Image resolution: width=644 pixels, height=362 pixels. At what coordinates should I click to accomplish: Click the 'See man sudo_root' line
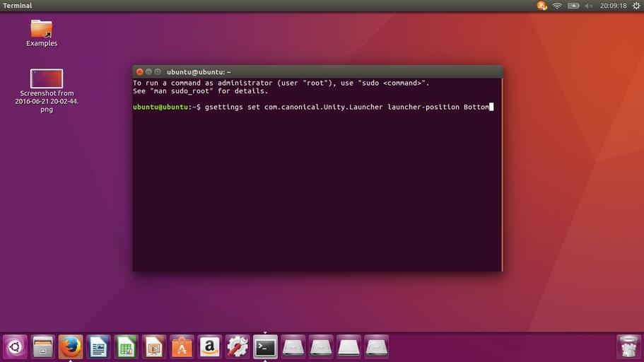(201, 90)
